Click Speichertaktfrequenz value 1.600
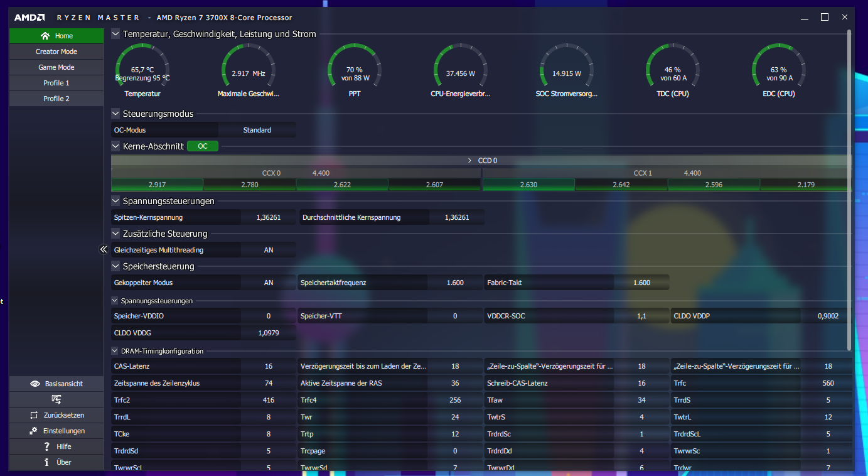The width and height of the screenshot is (868, 476). pos(455,283)
